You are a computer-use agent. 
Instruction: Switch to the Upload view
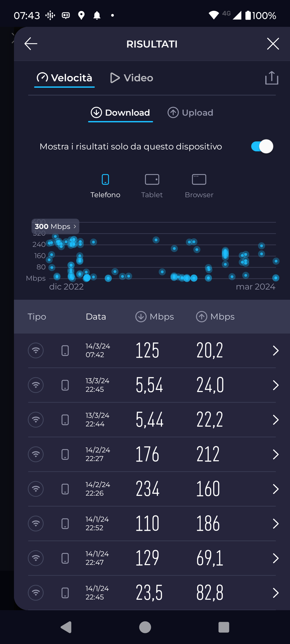(x=190, y=113)
